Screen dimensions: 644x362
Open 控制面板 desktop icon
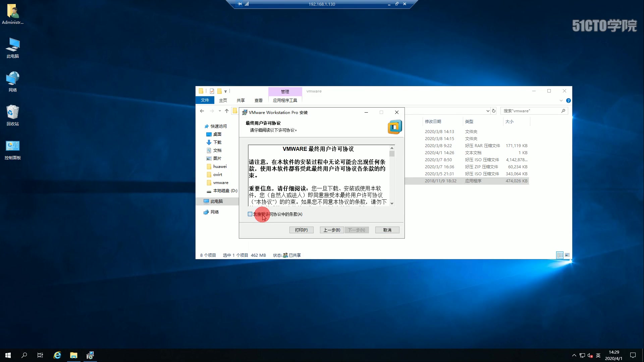click(x=13, y=150)
